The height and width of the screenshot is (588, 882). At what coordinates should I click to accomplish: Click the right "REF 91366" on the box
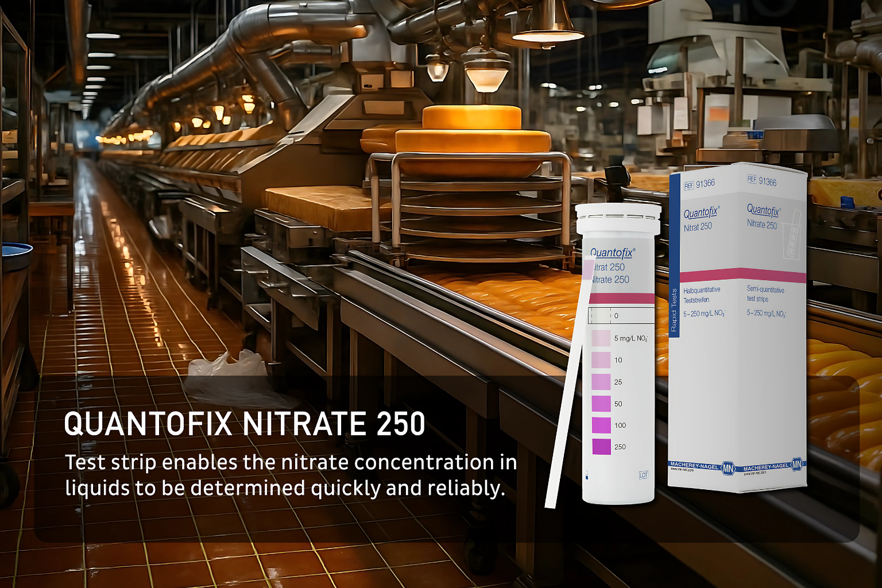point(761,181)
